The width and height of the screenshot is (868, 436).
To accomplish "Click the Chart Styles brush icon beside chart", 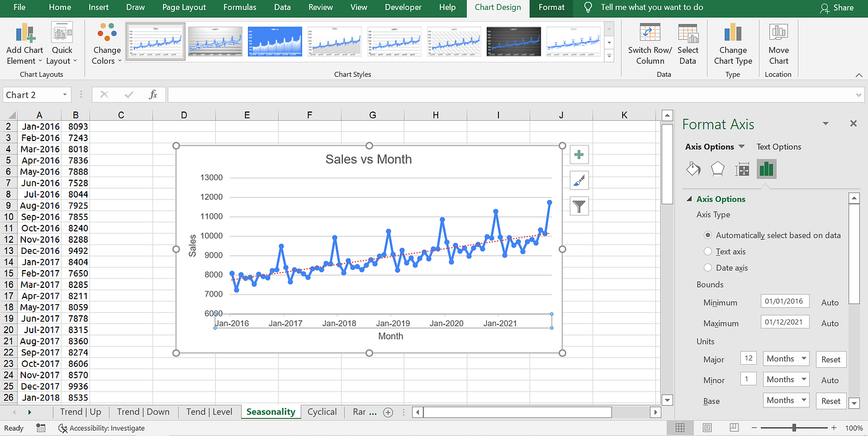I will (578, 180).
